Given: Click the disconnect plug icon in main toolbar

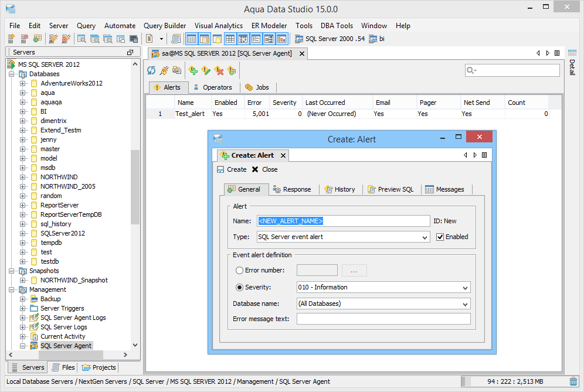Looking at the screenshot, I should coord(66,38).
